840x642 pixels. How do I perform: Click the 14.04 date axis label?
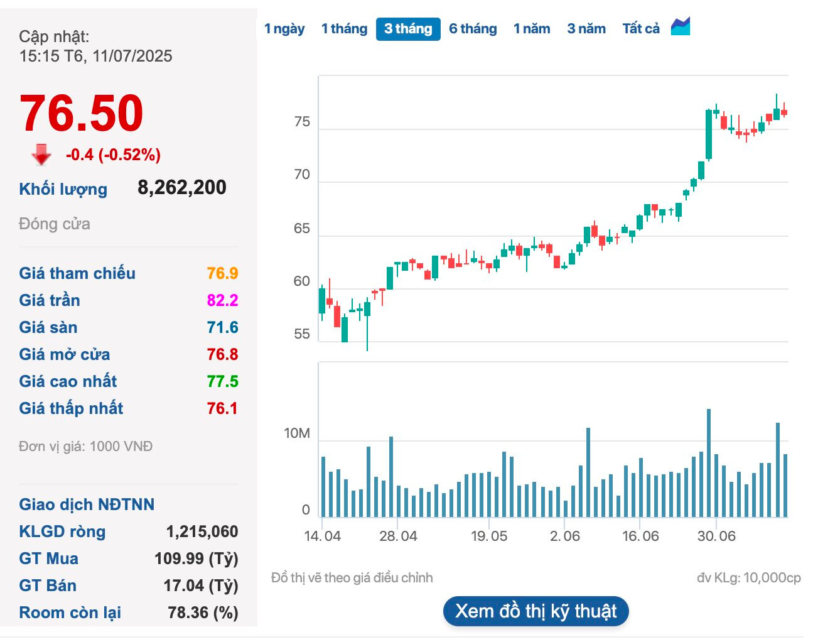pos(322,536)
